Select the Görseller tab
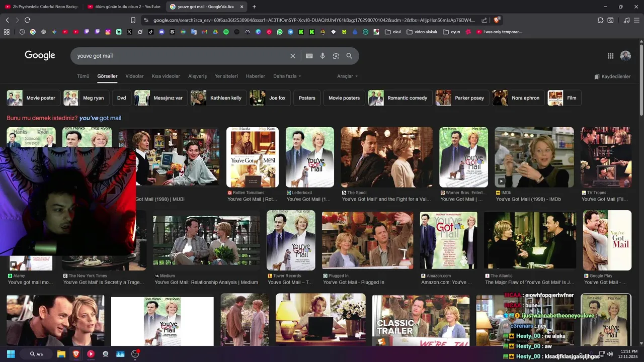644x362 pixels. pyautogui.click(x=107, y=76)
